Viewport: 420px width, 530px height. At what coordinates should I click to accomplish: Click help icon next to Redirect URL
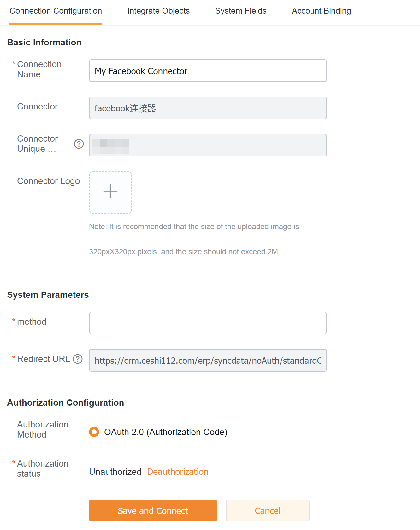78,359
